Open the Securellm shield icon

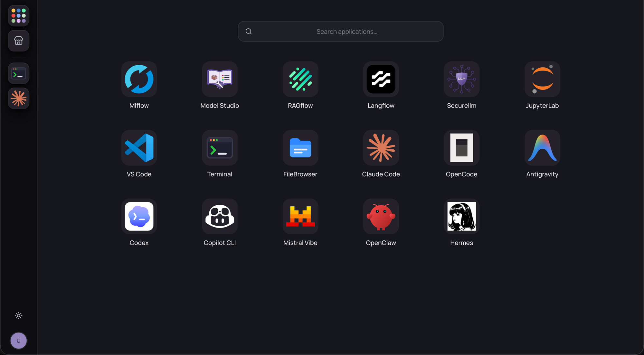tap(461, 79)
